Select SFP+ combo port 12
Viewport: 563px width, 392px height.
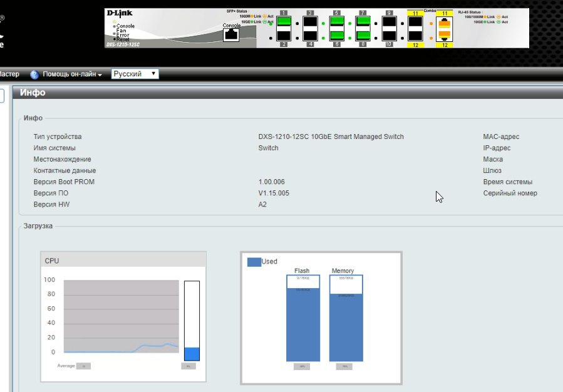415,36
